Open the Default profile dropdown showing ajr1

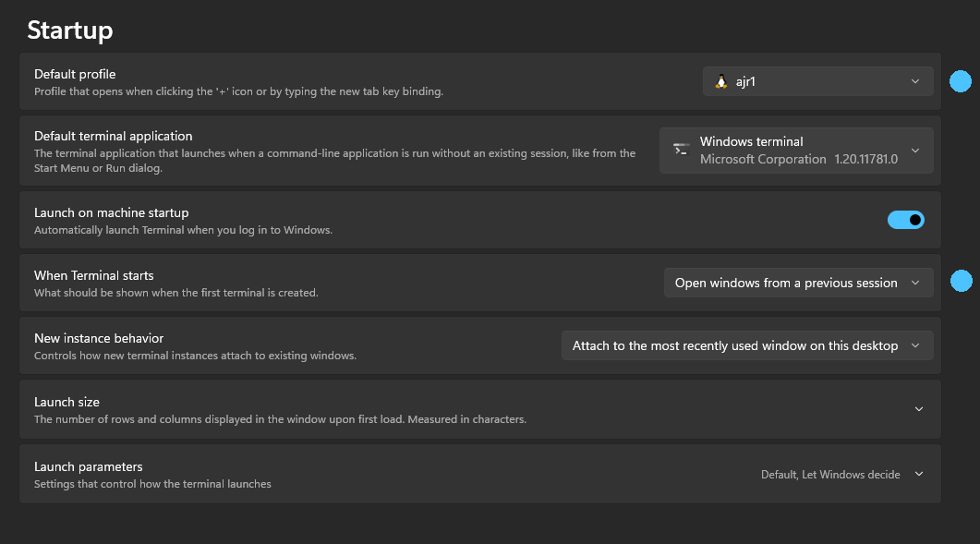coord(817,81)
